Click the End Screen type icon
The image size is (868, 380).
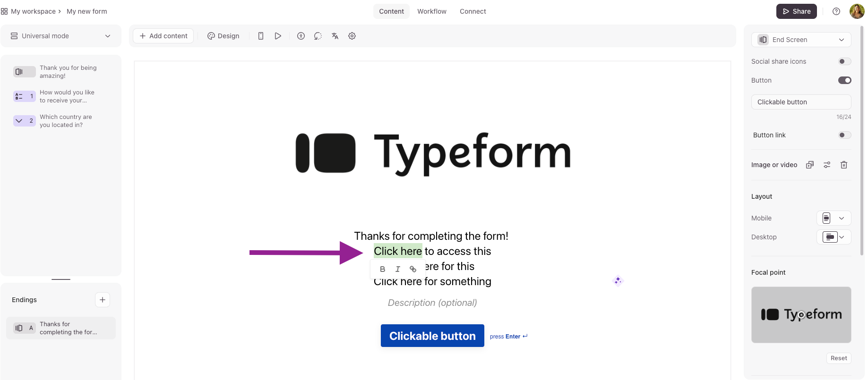pyautogui.click(x=763, y=40)
